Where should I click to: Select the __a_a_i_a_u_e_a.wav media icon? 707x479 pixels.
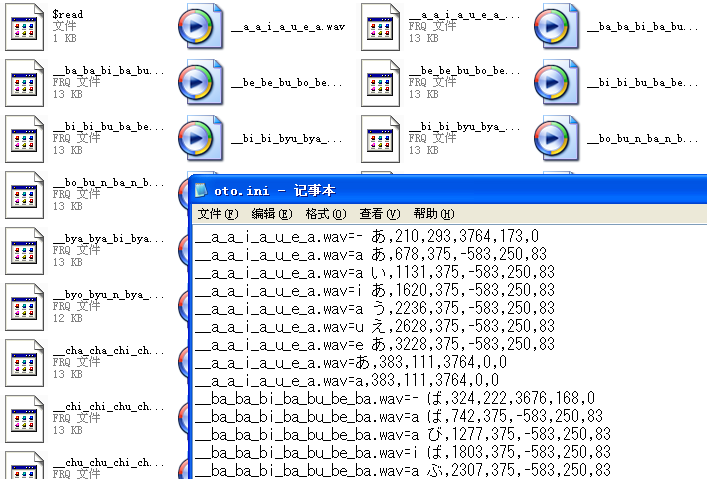click(x=200, y=27)
